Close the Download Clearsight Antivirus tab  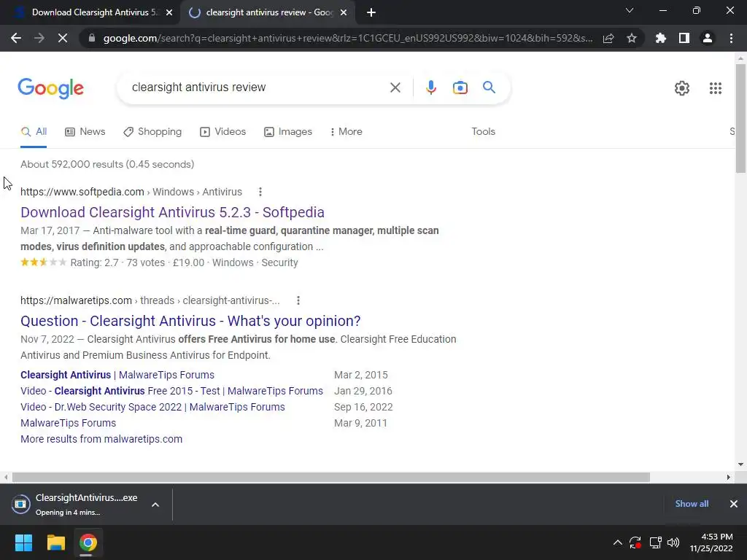pos(169,12)
